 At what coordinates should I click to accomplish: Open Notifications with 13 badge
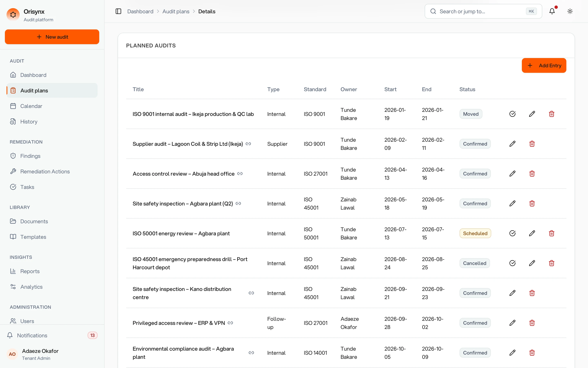click(x=52, y=335)
